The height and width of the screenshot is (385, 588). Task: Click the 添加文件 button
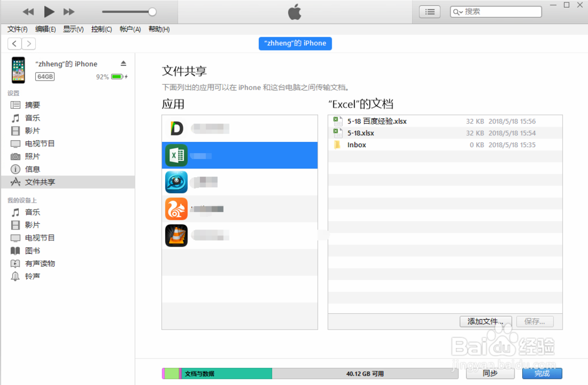(x=485, y=321)
